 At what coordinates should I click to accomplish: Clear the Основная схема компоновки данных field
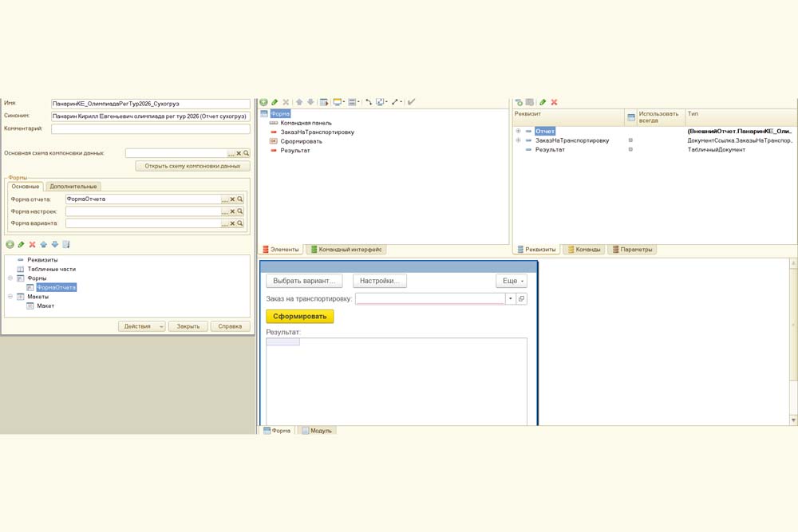click(x=239, y=153)
